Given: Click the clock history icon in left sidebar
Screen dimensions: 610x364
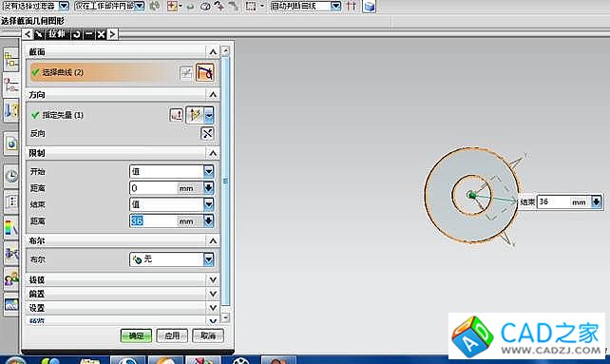Looking at the screenshot, I should pyautogui.click(x=11, y=176).
